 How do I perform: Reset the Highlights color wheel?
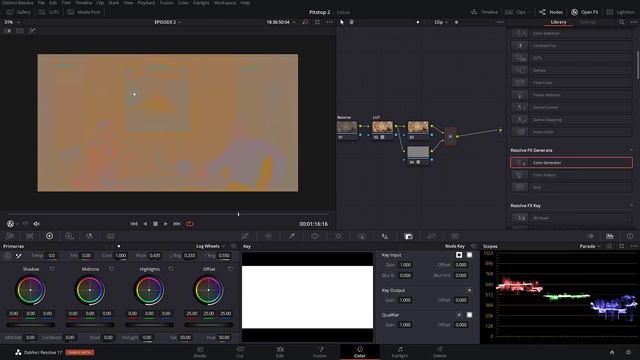[x=171, y=269]
